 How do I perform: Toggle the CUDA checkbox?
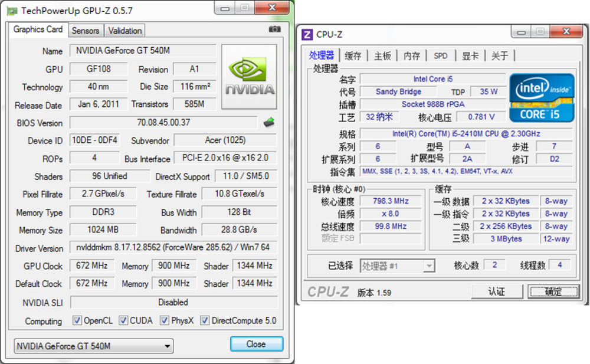[x=123, y=320]
